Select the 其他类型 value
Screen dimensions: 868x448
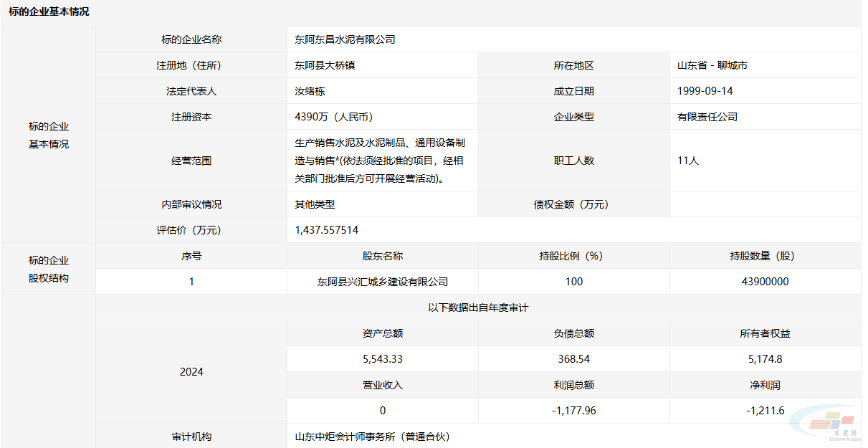coord(315,204)
